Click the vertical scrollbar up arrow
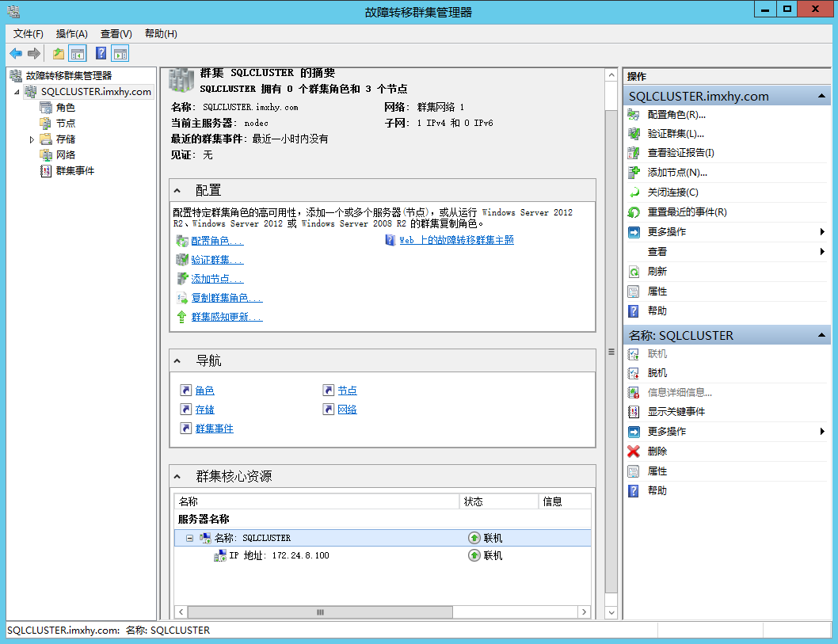 pyautogui.click(x=611, y=75)
